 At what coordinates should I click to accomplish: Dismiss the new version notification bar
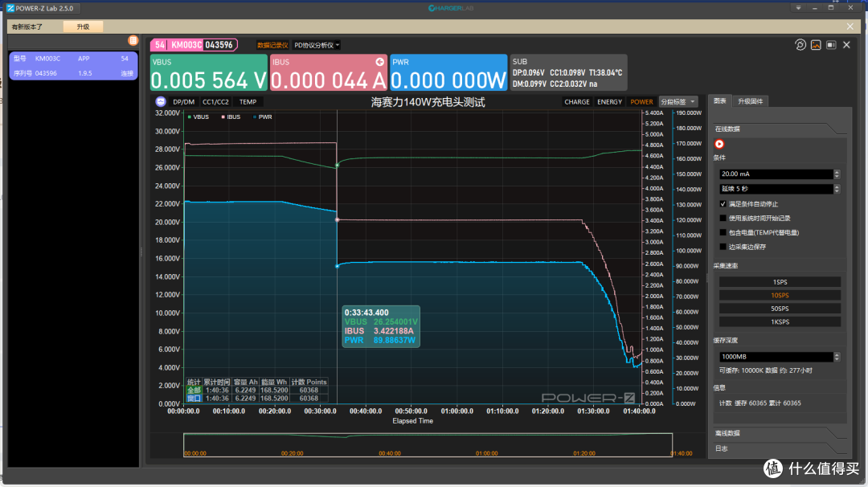[850, 27]
